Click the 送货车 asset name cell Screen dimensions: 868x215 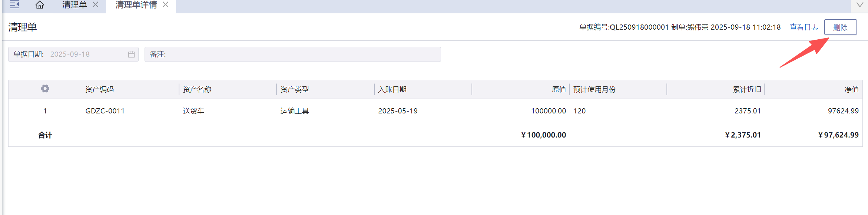coord(193,111)
